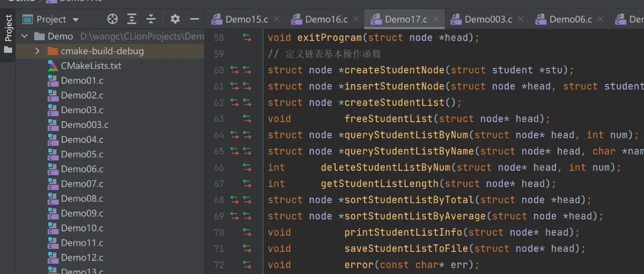This screenshot has width=644, height=274.
Task: Close the Demo16.c tab
Action: pos(356,20)
